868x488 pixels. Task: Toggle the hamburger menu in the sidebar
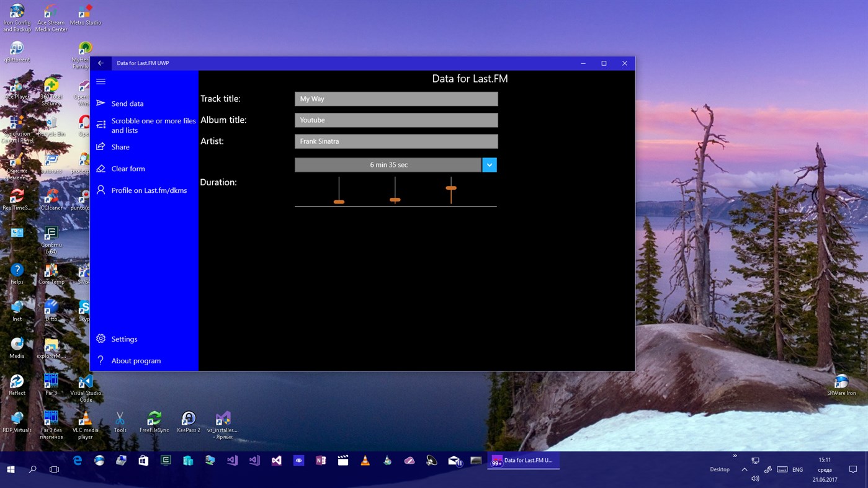click(x=101, y=82)
